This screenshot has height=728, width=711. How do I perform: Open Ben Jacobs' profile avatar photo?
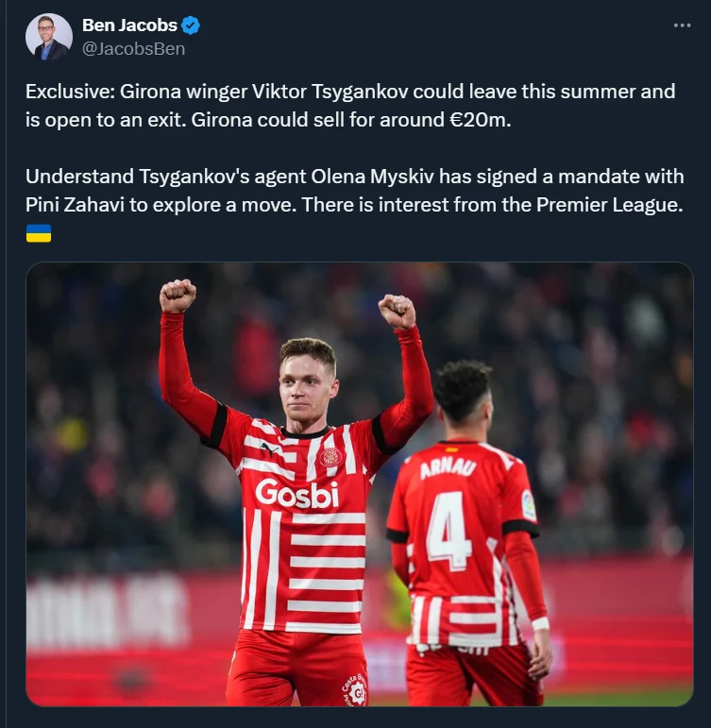(49, 37)
